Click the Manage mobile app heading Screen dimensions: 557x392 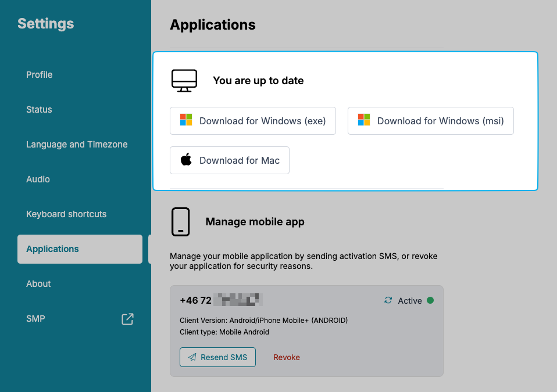(255, 222)
